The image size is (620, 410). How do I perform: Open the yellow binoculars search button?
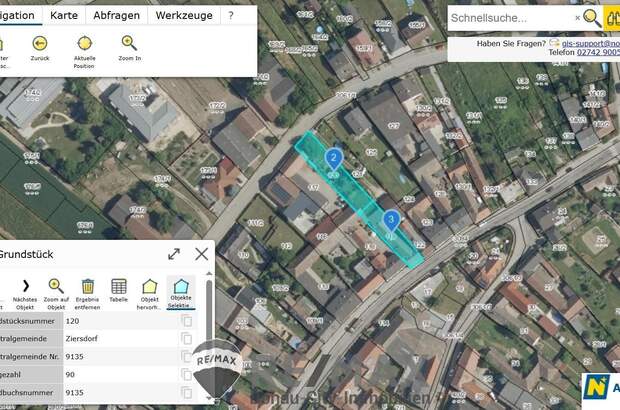[612, 18]
